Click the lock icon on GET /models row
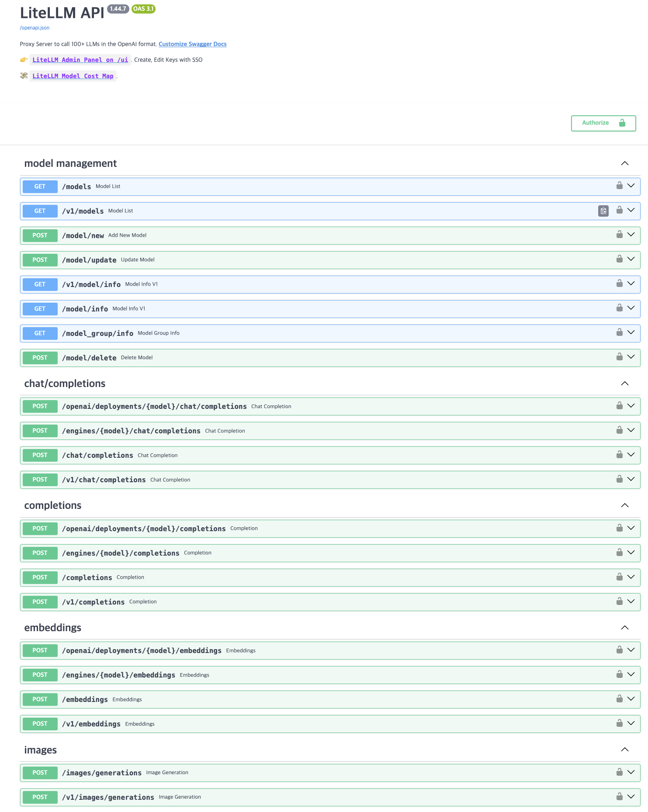648x812 pixels. pos(619,186)
